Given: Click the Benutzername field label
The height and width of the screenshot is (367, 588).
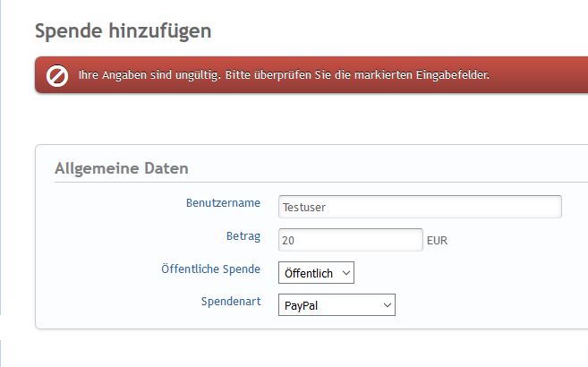Looking at the screenshot, I should [223, 203].
